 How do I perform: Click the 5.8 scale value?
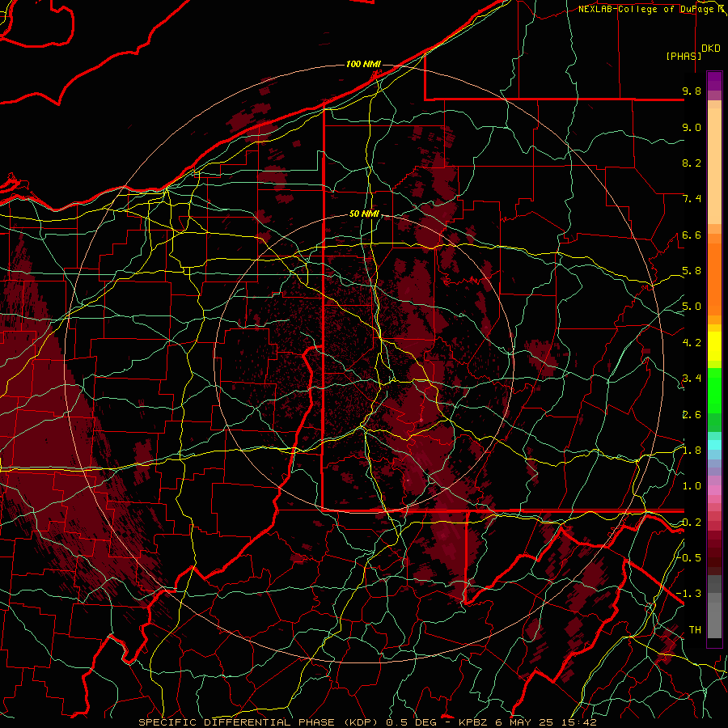(692, 271)
